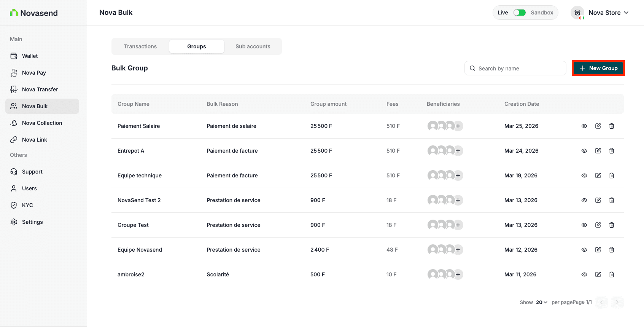
Task: Open Nova Transfer in the sidebar
Action: click(x=40, y=89)
